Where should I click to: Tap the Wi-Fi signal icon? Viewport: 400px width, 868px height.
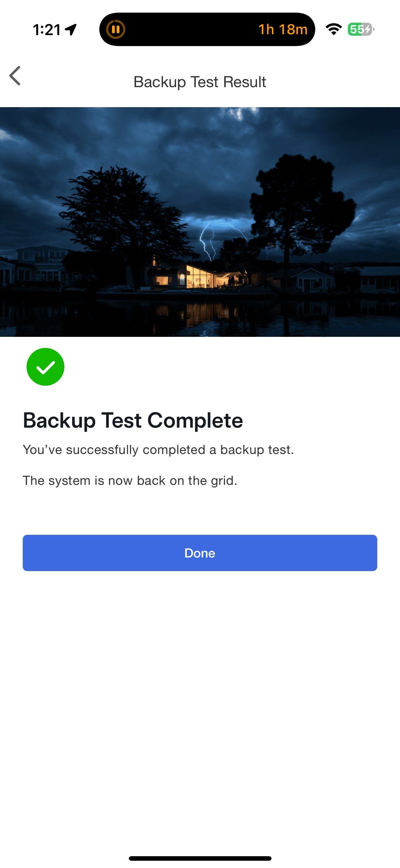pos(334,29)
